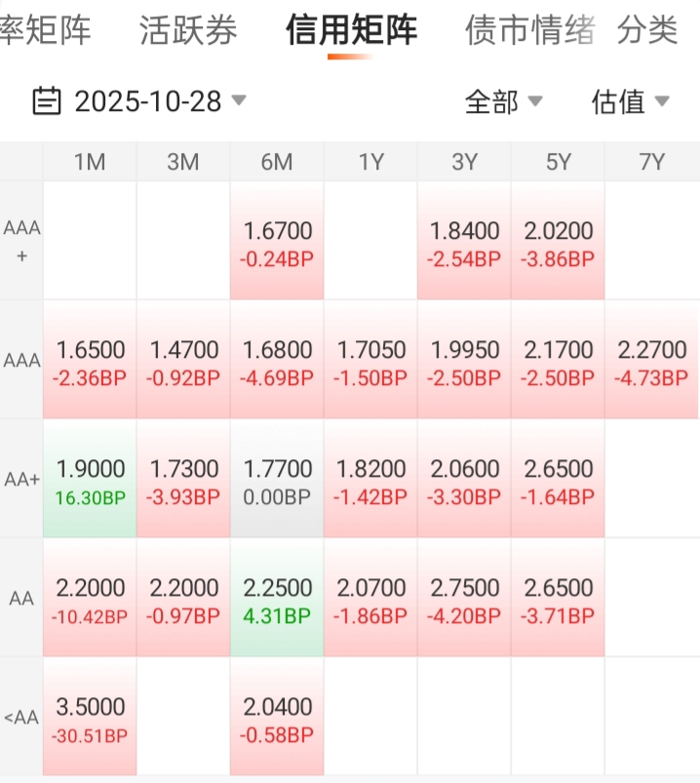Tap the <AA 1M cell 3.5000

[x=90, y=717]
